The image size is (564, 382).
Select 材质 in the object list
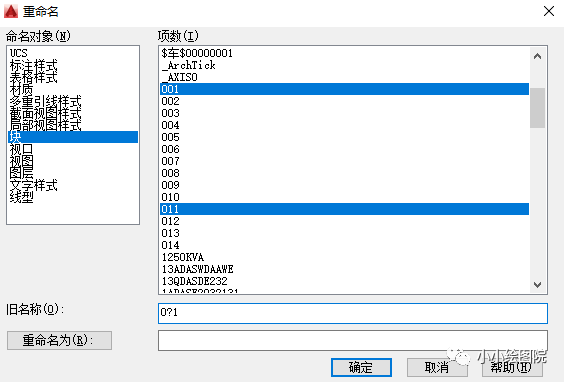73,89
